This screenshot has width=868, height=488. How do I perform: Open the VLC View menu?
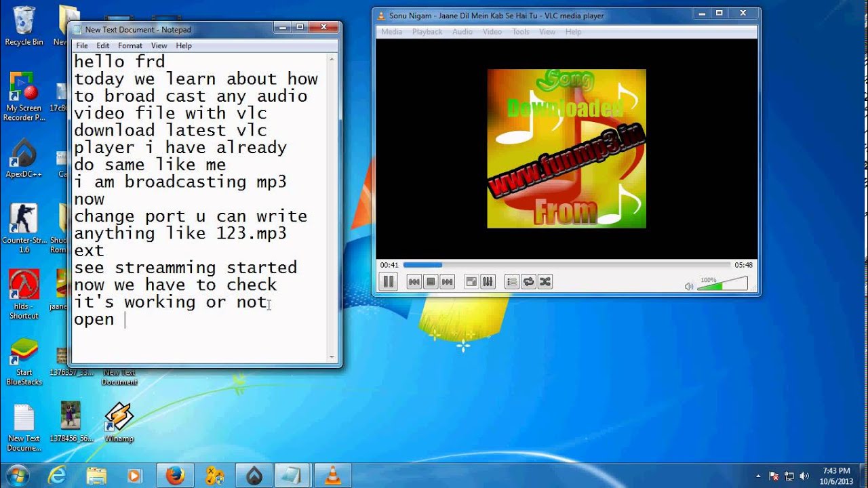547,32
